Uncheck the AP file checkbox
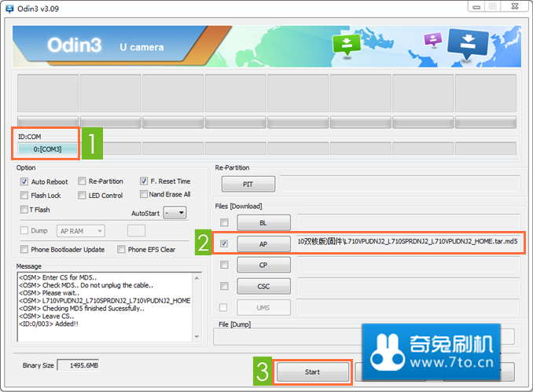533x392 pixels. tap(224, 244)
